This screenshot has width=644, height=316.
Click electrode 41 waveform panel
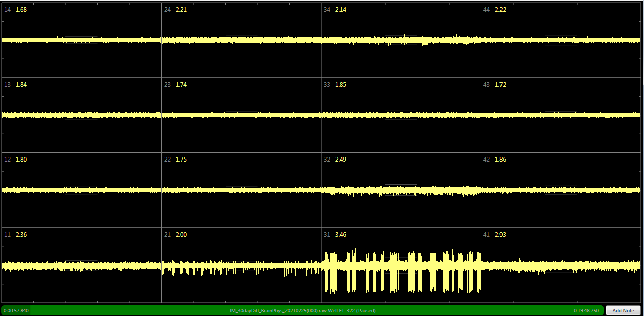pyautogui.click(x=561, y=265)
